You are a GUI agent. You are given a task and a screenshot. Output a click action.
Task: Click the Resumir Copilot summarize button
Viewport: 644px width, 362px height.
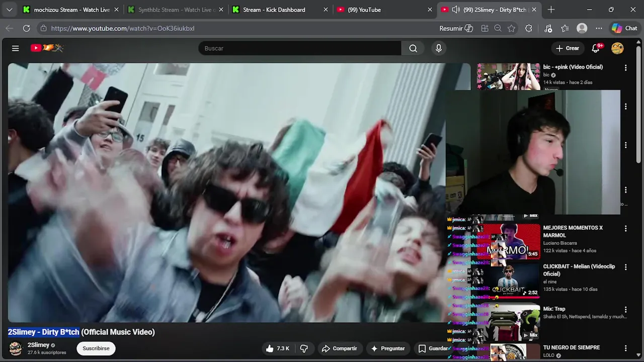pyautogui.click(x=456, y=28)
